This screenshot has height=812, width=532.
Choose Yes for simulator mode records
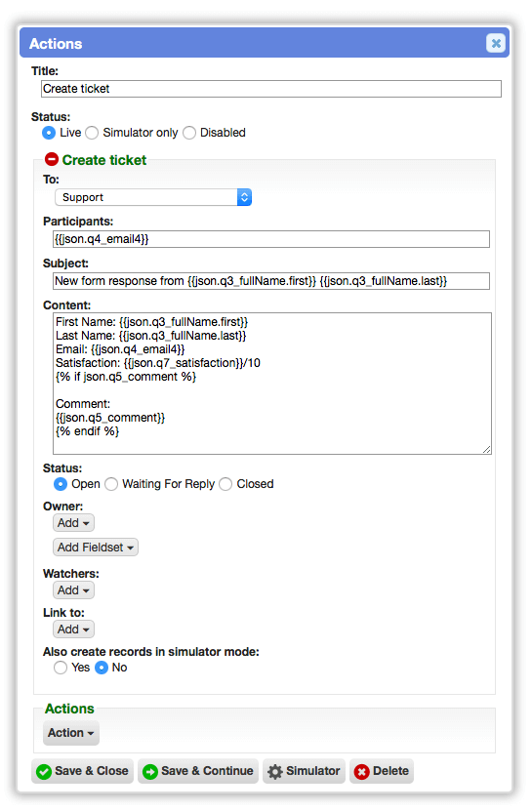pos(61,668)
